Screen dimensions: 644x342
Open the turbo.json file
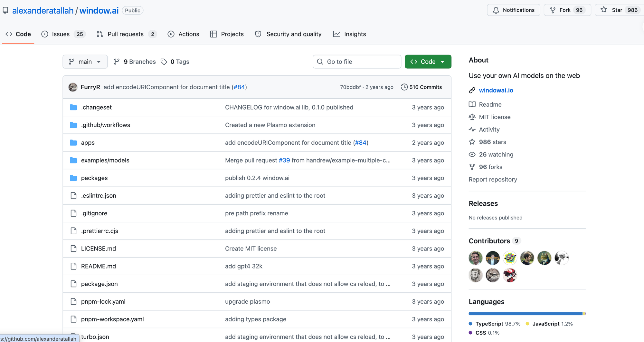pos(95,337)
